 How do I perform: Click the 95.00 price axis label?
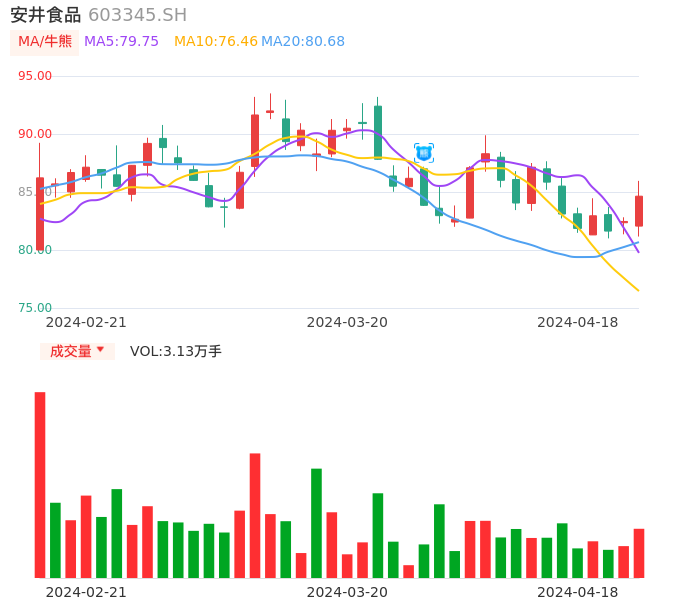35,76
